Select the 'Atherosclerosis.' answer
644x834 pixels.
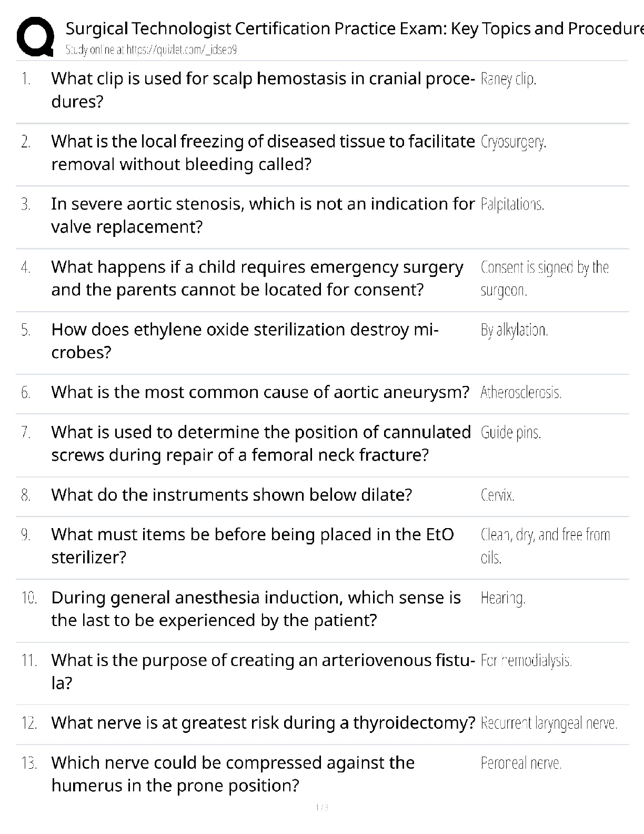coord(521,393)
